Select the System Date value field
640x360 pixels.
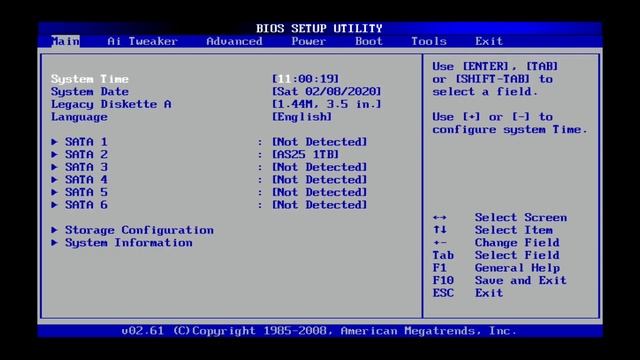point(327,91)
